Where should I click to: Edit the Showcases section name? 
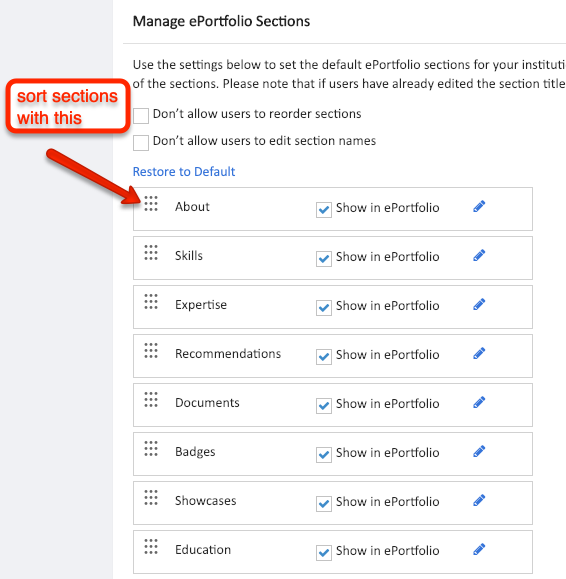coord(479,501)
